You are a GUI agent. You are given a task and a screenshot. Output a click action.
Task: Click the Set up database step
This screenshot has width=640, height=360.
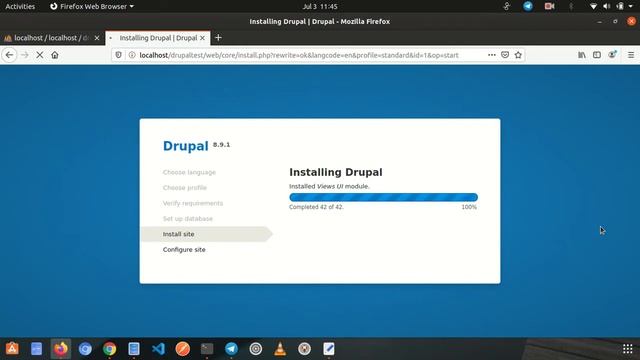[x=188, y=219]
